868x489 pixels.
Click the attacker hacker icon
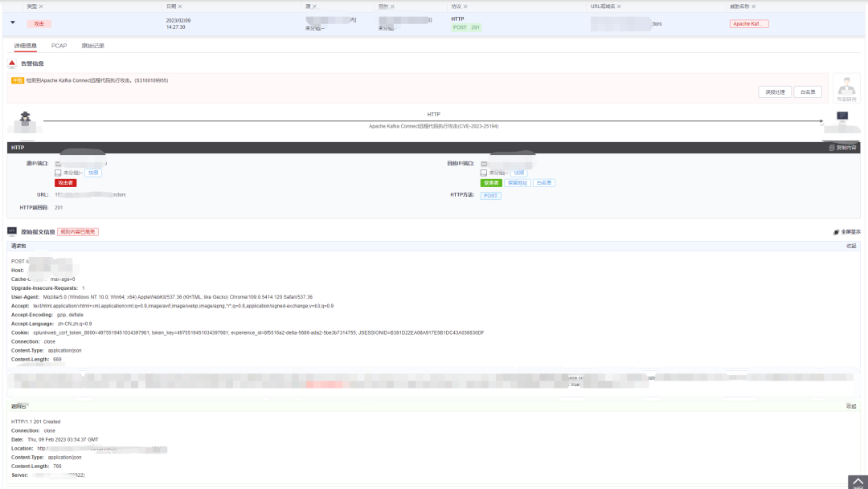(25, 118)
